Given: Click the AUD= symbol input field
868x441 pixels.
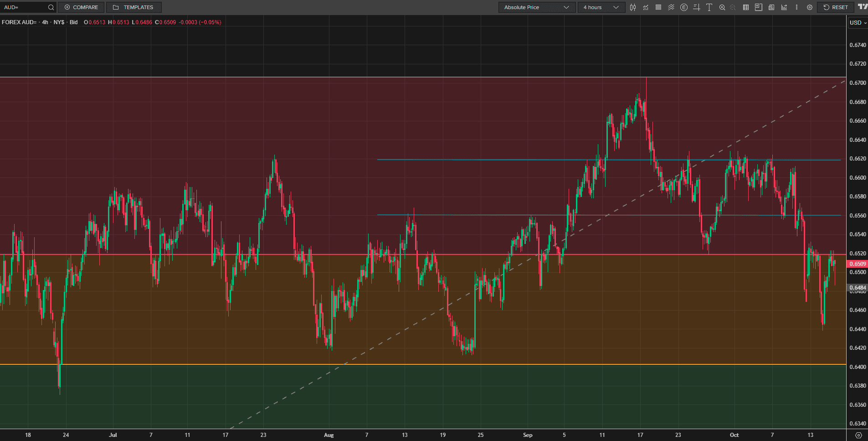Looking at the screenshot, I should [x=24, y=7].
